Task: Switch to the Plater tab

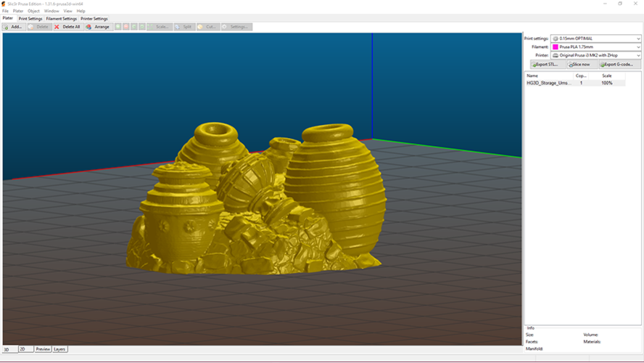Action: pyautogui.click(x=8, y=18)
